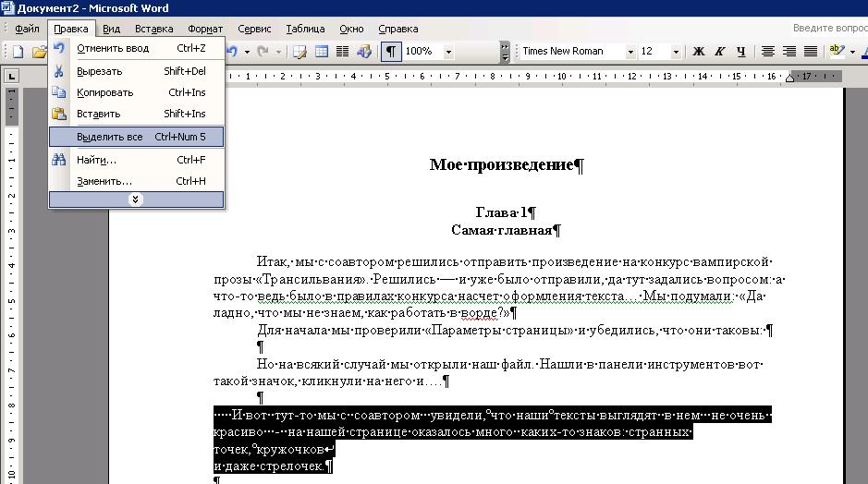Image resolution: width=868 pixels, height=484 pixels.
Task: Open the Сервис menu
Action: click(x=254, y=29)
